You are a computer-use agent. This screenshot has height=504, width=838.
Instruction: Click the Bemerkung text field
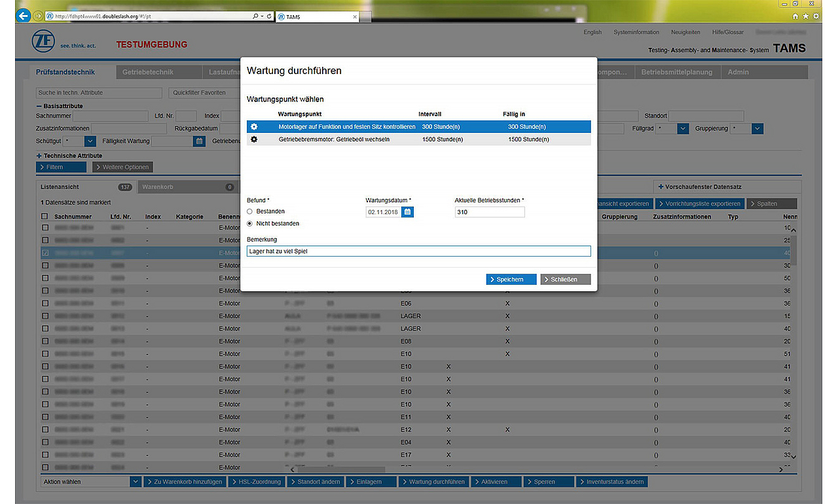pos(418,251)
